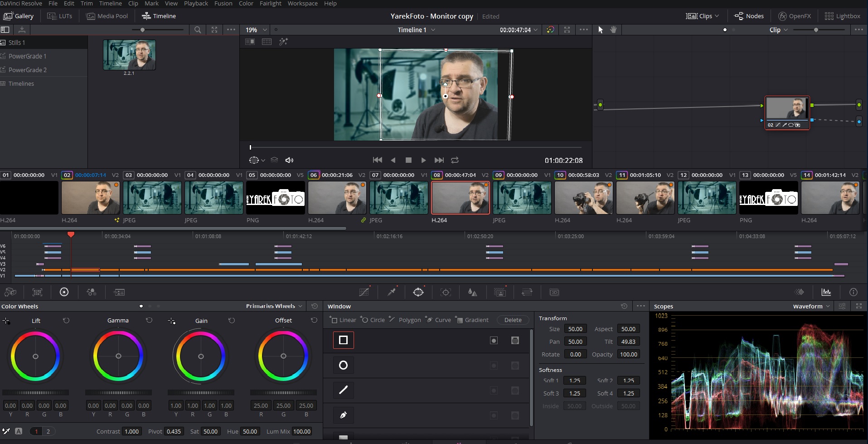Enable loop playback
Image resolution: width=868 pixels, height=444 pixels.
tap(454, 160)
